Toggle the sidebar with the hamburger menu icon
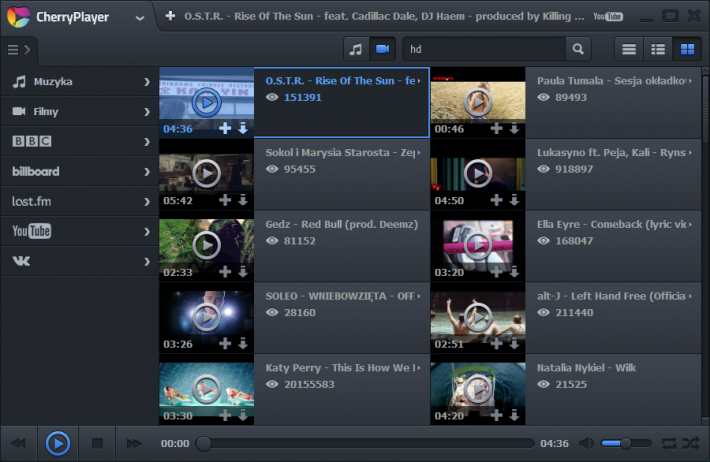Viewport: 710px width, 462px height. [19, 49]
